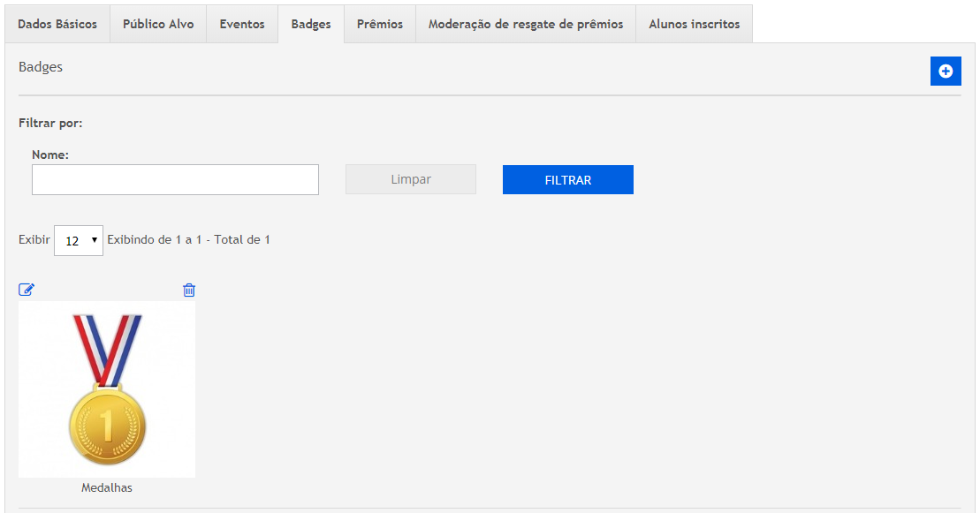Screen dimensions: 980x513
Task: Go to the Eventos tab
Action: (242, 24)
